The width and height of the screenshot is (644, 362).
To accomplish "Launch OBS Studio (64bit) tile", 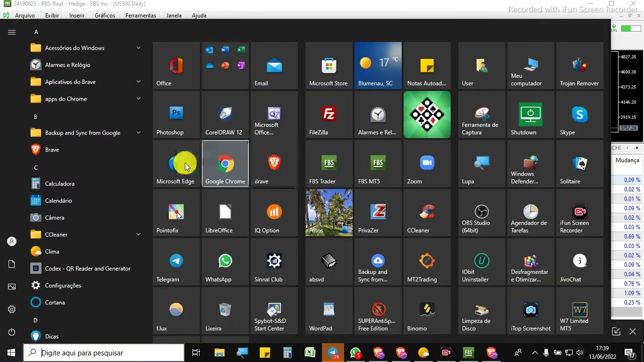I will pyautogui.click(x=481, y=213).
